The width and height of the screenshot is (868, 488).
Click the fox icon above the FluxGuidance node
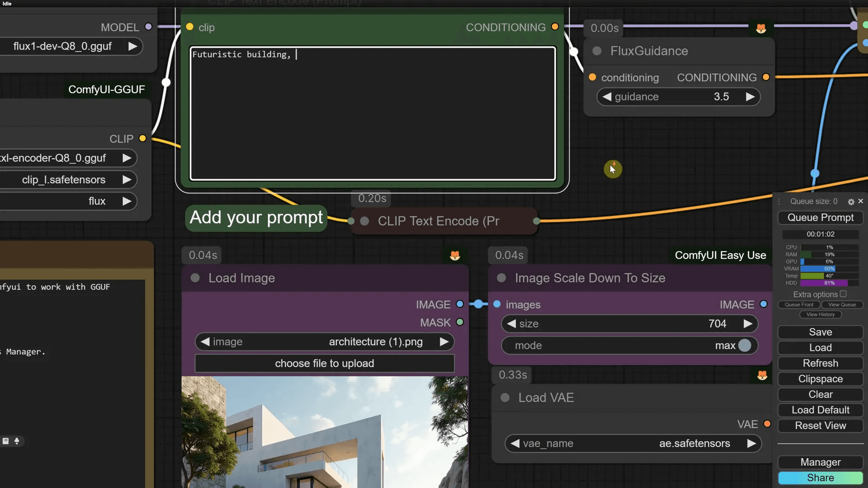(x=761, y=28)
